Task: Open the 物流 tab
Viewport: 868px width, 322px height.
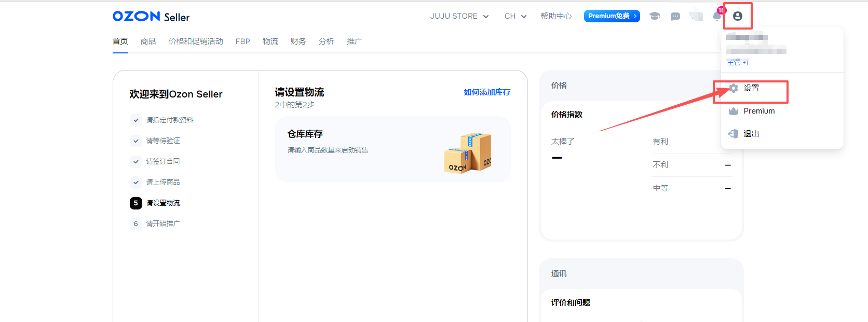Action: 270,41
